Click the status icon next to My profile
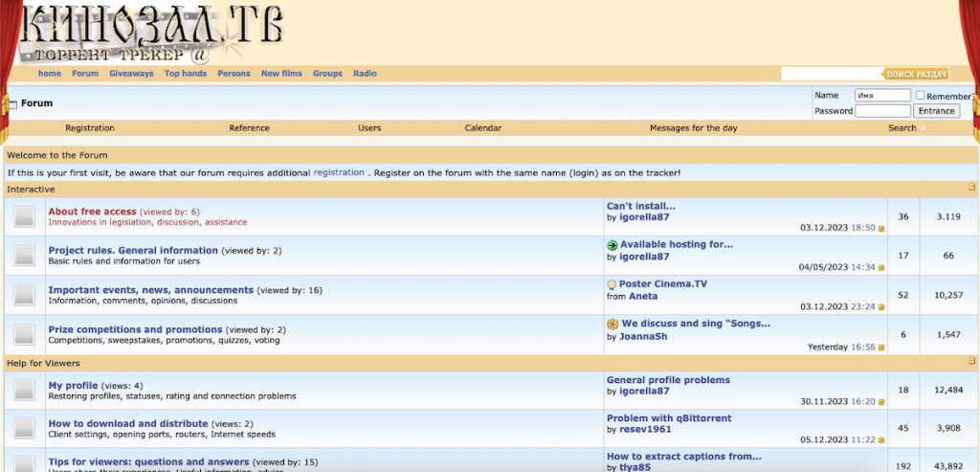 [25, 391]
